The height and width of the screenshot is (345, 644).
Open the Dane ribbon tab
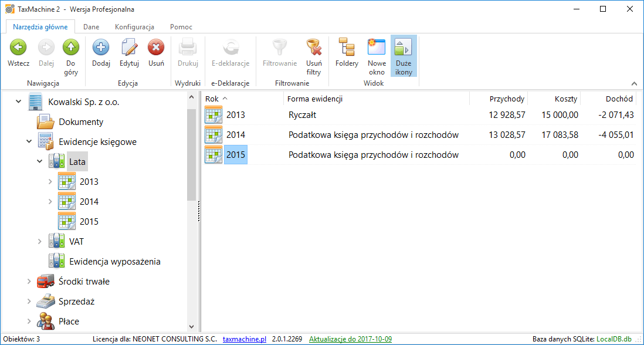coord(91,26)
